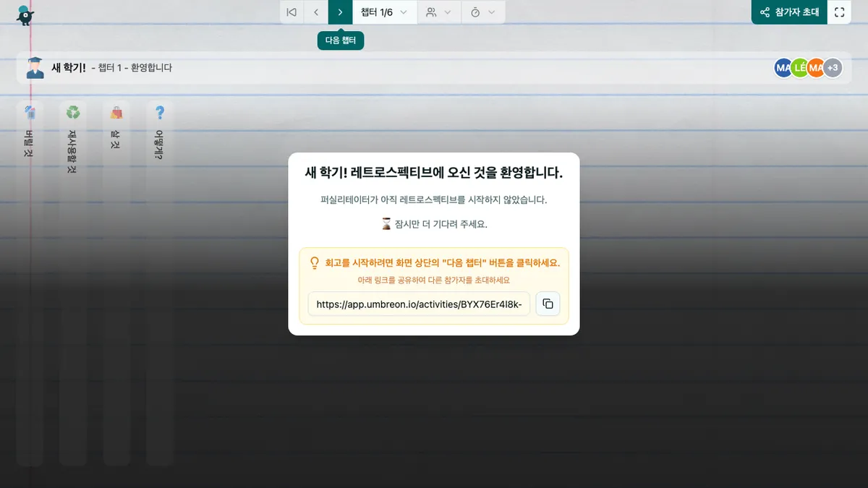Click the first blue MA avatar

(x=782, y=68)
